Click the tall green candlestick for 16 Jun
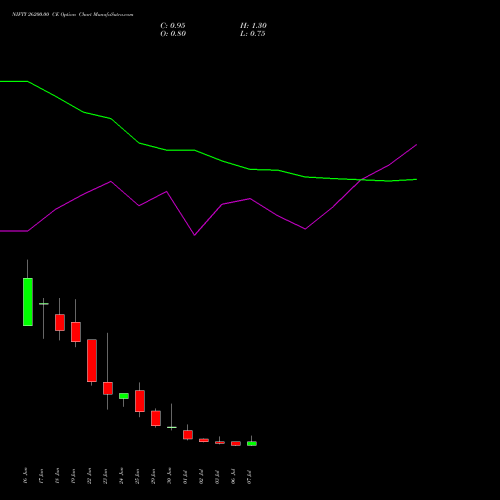The image size is (500, 500). coord(28,302)
